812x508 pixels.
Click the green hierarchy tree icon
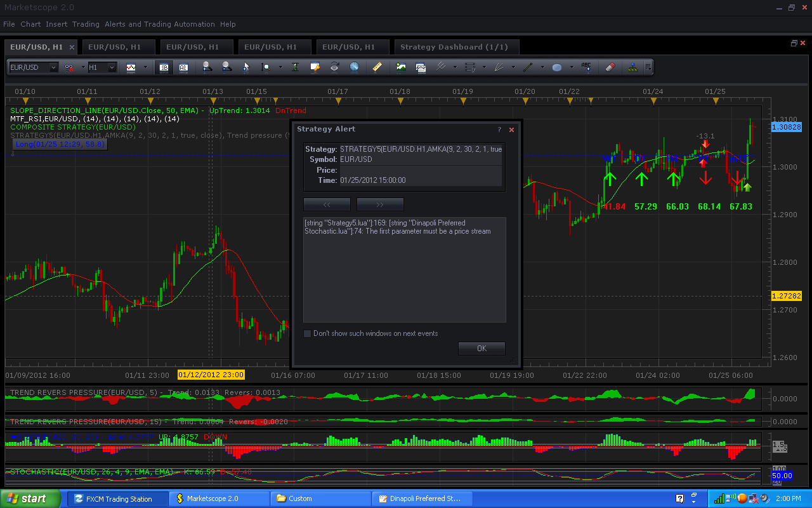[633, 67]
